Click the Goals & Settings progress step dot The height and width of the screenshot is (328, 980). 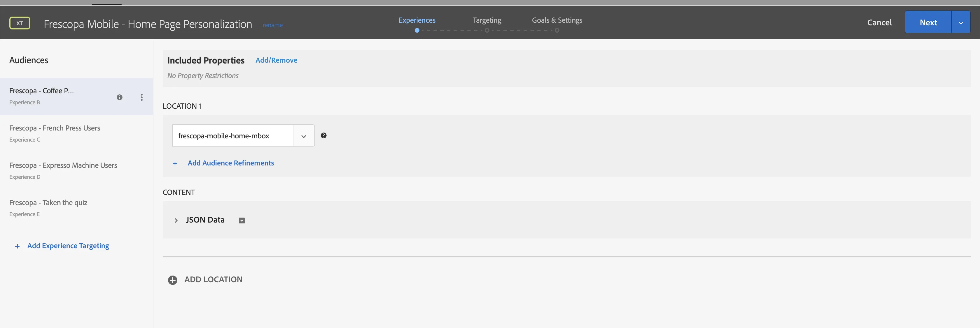coord(557,30)
